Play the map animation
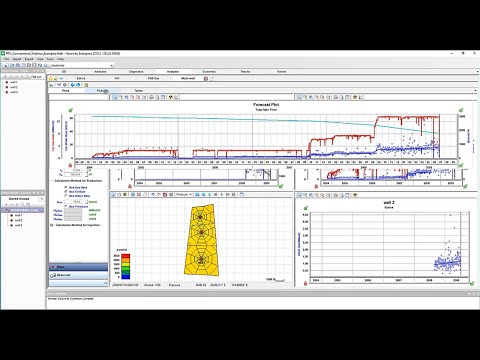The width and height of the screenshot is (480, 360). tap(222, 194)
